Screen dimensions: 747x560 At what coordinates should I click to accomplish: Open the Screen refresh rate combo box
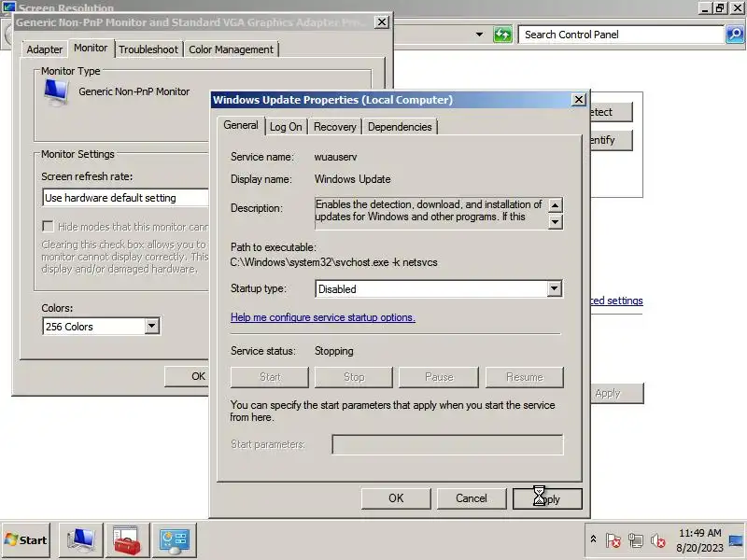click(x=125, y=198)
